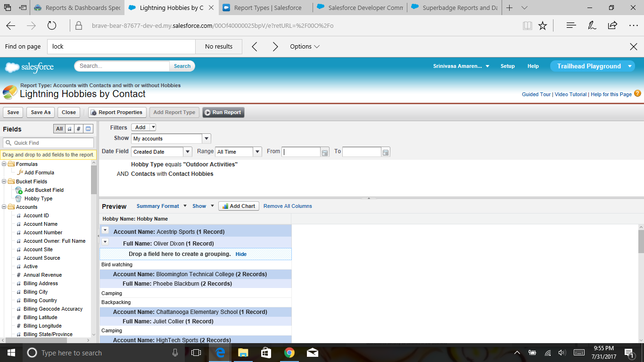Click the help question mark icon

point(637,94)
